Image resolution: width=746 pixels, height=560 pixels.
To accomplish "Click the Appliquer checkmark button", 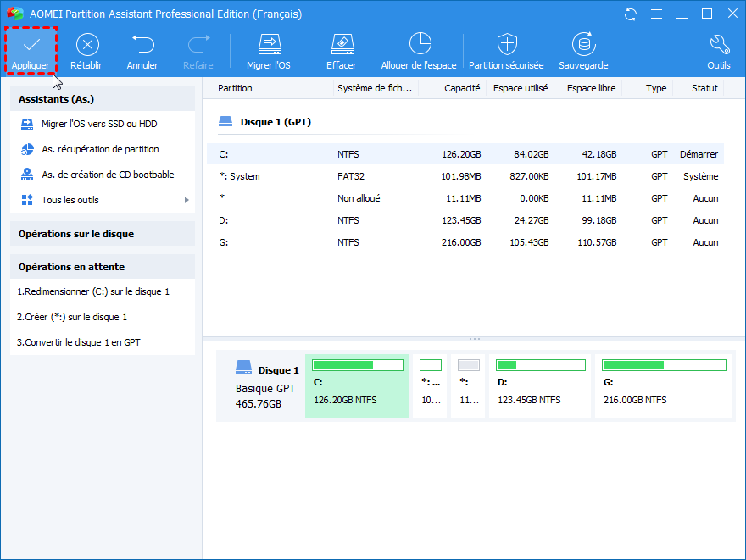I will coord(31,52).
